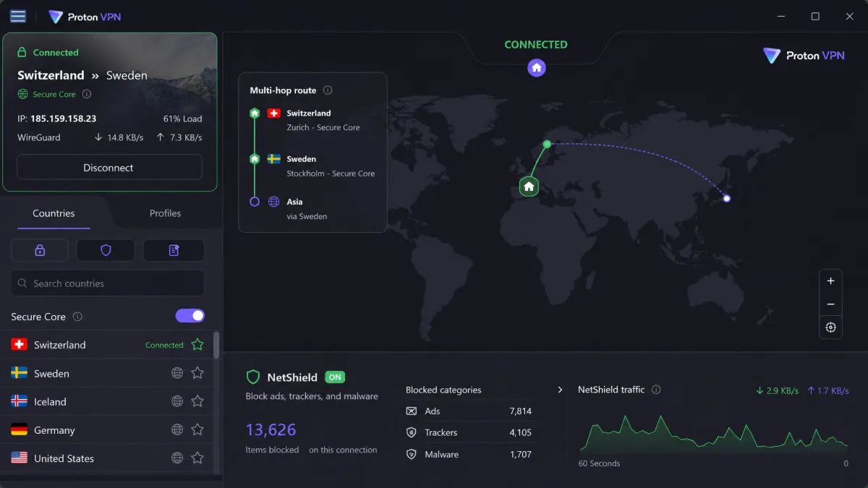This screenshot has width=868, height=488.
Task: Click the Malware count 1,707
Action: [520, 454]
